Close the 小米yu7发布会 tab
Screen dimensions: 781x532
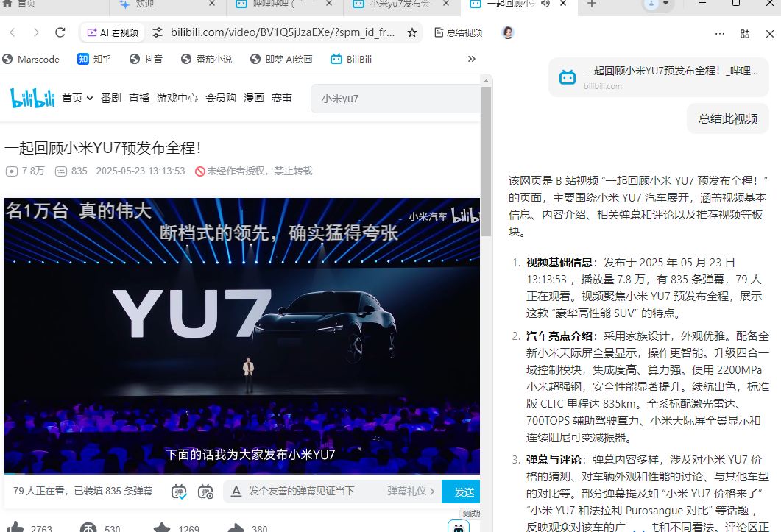pos(446,4)
